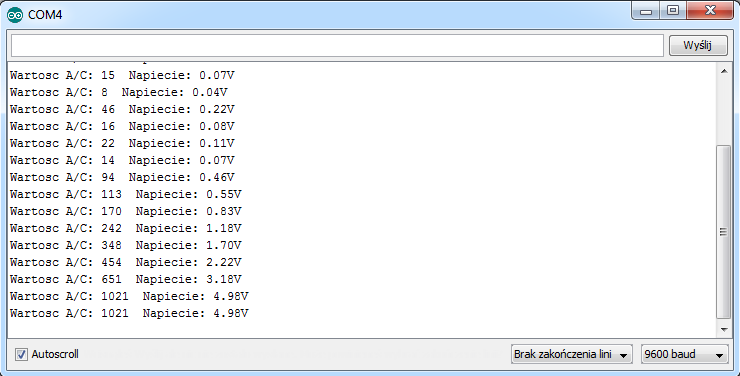740x376 pixels.
Task: Click the line reading 15 with 0.07V
Action: pos(122,75)
